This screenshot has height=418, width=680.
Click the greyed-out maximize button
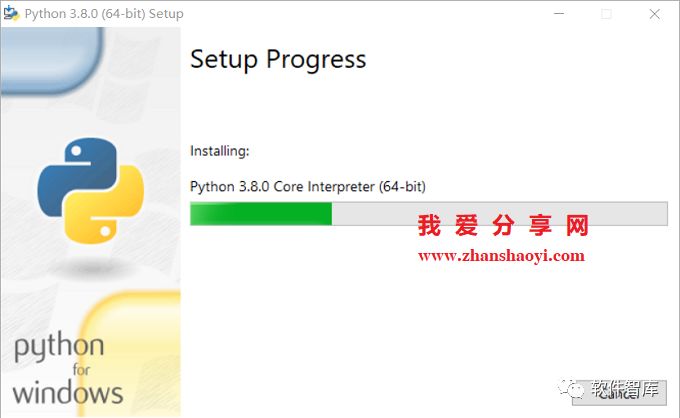[606, 14]
